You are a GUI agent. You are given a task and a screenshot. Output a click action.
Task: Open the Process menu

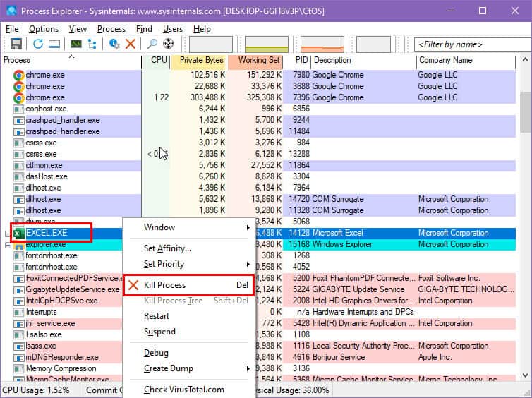click(x=111, y=29)
